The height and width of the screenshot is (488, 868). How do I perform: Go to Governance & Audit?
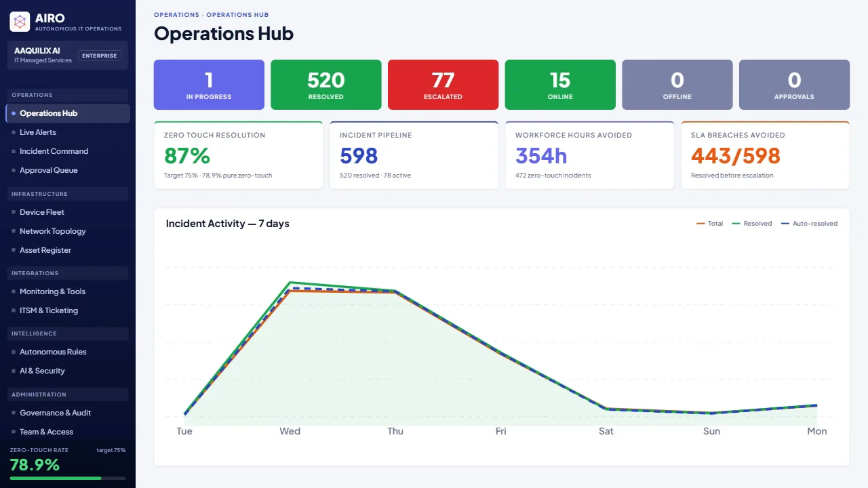click(x=68, y=413)
